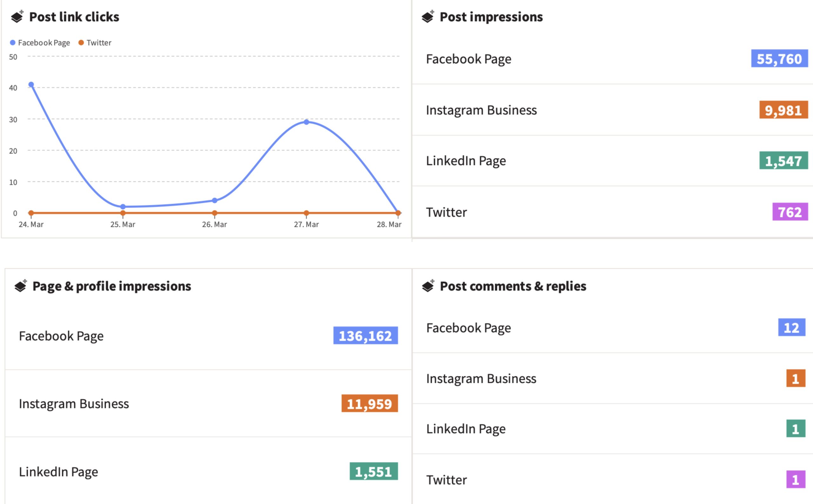Viewport: 813px width, 504px height.
Task: Click the 55,760 Facebook impressions badge
Action: 779,59
